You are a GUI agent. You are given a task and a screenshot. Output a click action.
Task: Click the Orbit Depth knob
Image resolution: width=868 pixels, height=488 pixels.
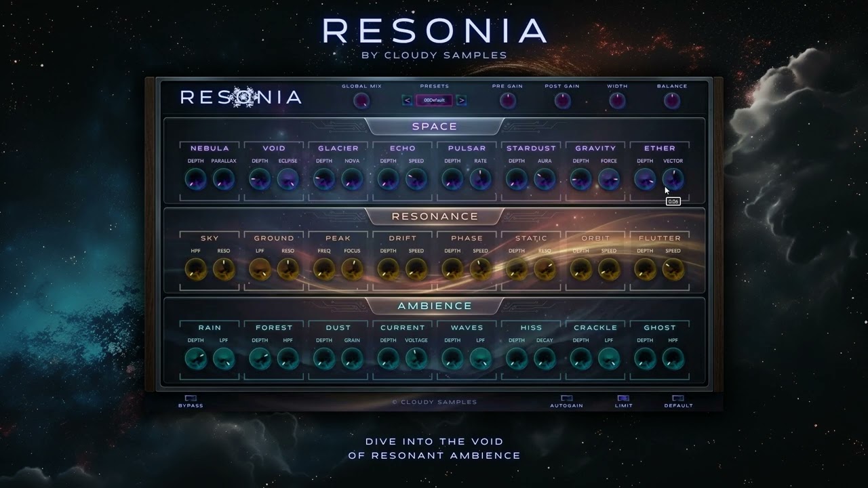(x=580, y=269)
